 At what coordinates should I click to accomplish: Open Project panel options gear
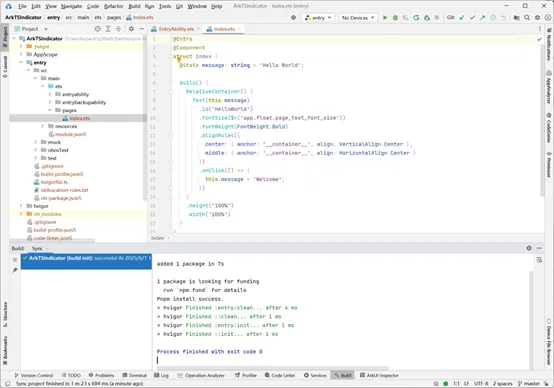click(131, 29)
